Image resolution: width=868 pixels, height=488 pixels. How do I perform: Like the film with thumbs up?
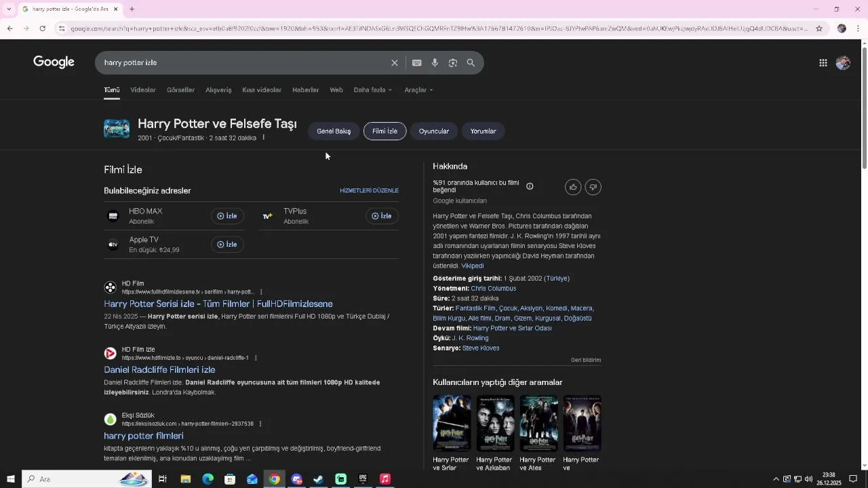coord(573,187)
